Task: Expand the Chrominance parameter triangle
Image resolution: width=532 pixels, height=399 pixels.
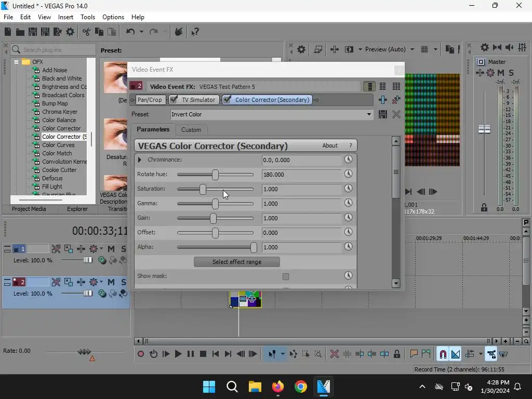Action: coord(139,160)
